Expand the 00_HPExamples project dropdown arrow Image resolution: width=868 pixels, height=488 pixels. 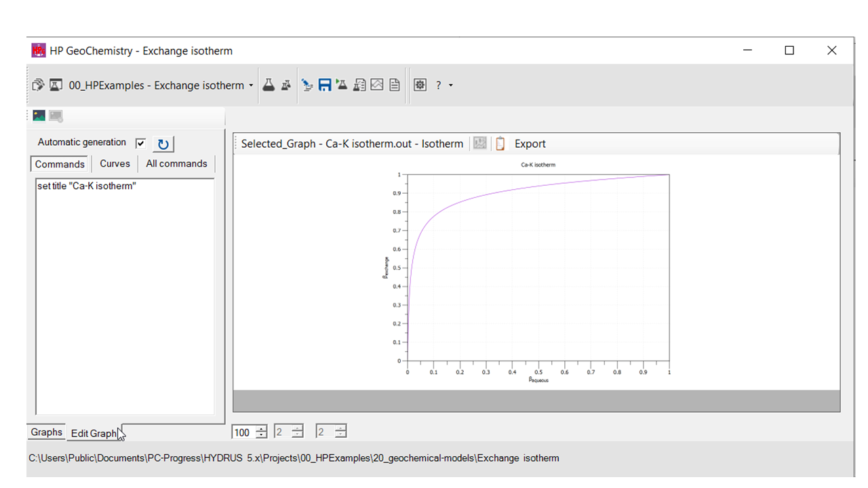tap(251, 85)
